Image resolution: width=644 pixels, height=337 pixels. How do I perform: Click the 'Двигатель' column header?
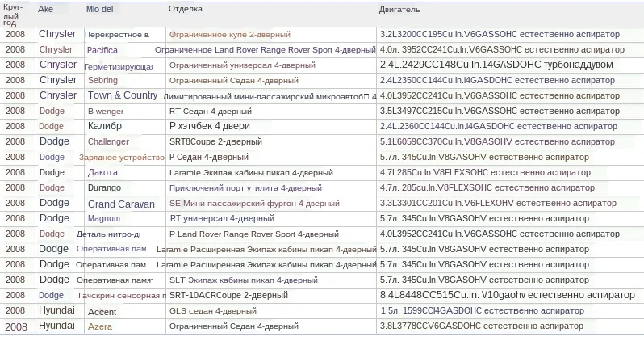click(x=399, y=10)
